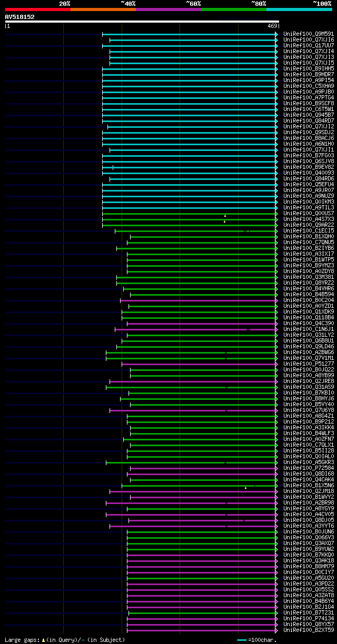Select hit label UniRef100_C1ECI5
This screenshot has width=337, height=644.
coord(309,231)
